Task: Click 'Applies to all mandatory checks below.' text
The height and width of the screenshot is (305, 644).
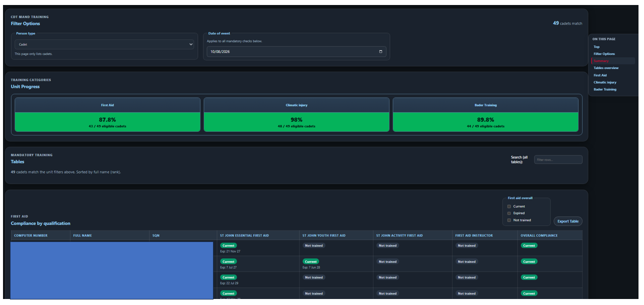Action: 234,41
